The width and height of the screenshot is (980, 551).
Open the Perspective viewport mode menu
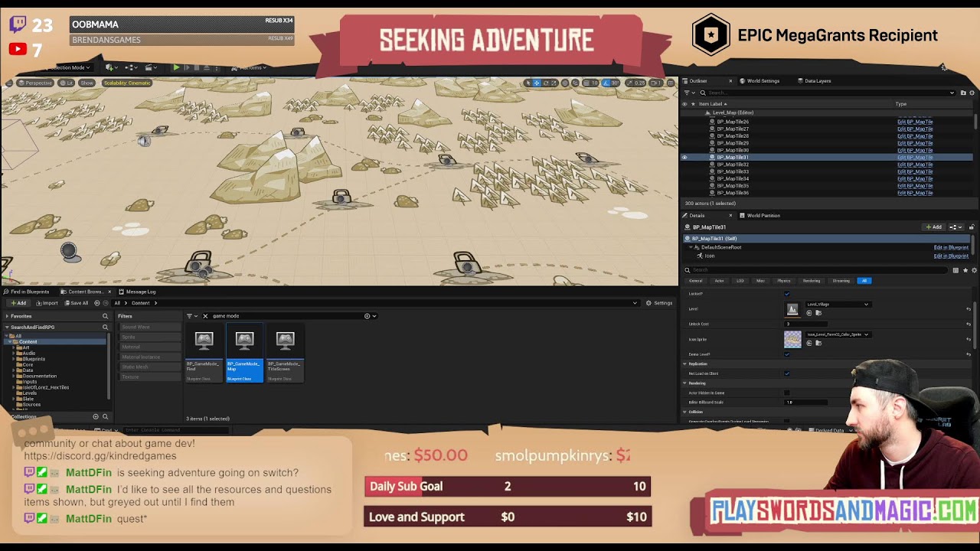coord(36,83)
